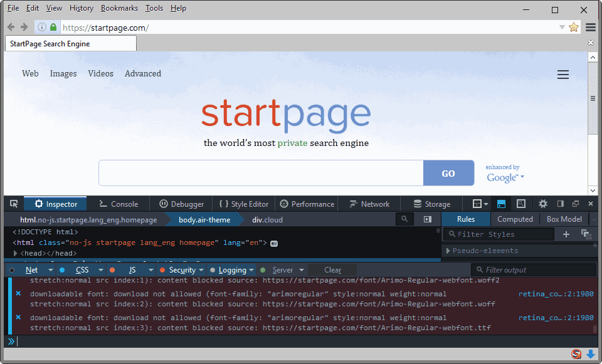Open Startpage site hamburger menu
The width and height of the screenshot is (602, 364).
(x=563, y=75)
